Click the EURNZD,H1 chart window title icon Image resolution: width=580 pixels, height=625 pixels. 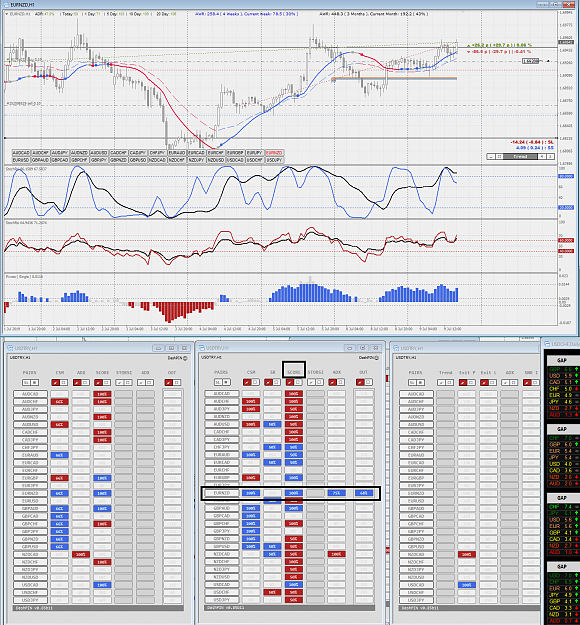point(6,4)
